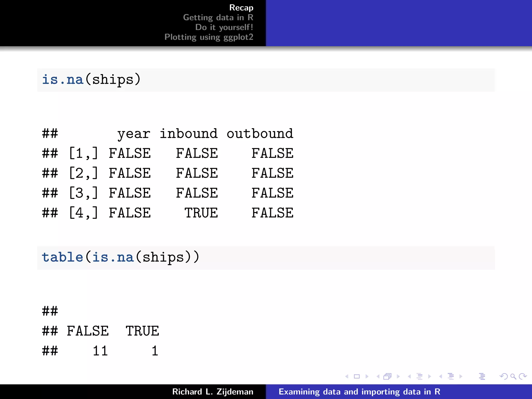Go to next slide arrow
The width and height of the screenshot is (532, 399).
pyautogui.click(x=367, y=376)
